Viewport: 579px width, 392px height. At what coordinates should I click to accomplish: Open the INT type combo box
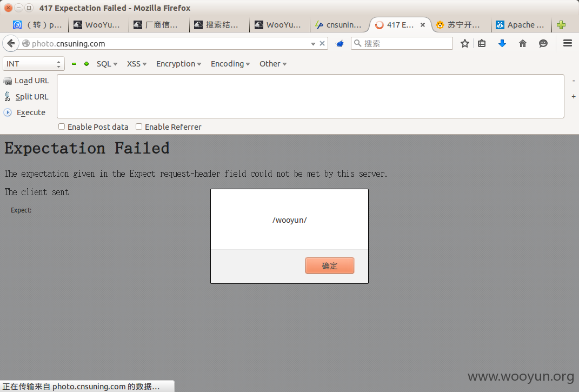pyautogui.click(x=34, y=64)
